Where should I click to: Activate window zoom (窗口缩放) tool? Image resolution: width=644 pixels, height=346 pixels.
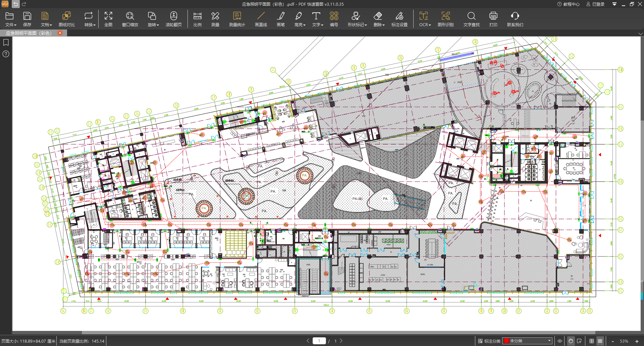pos(130,19)
